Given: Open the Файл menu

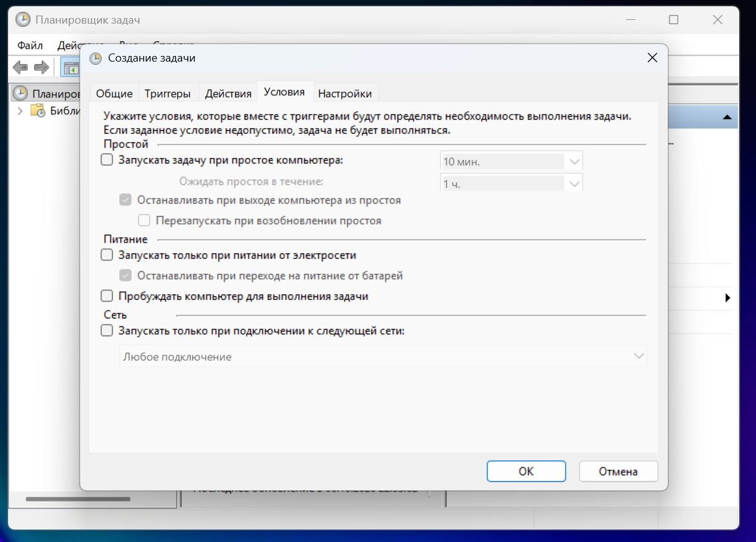Looking at the screenshot, I should [x=30, y=45].
